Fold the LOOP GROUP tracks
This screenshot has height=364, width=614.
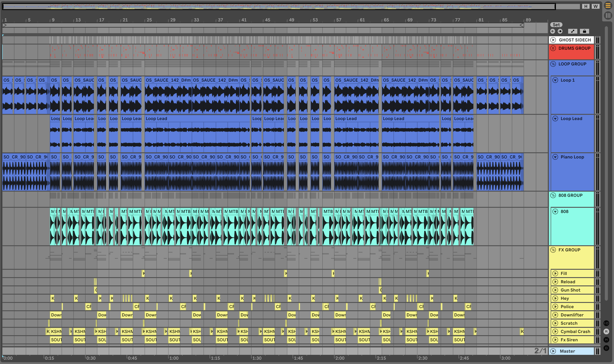[x=553, y=64]
